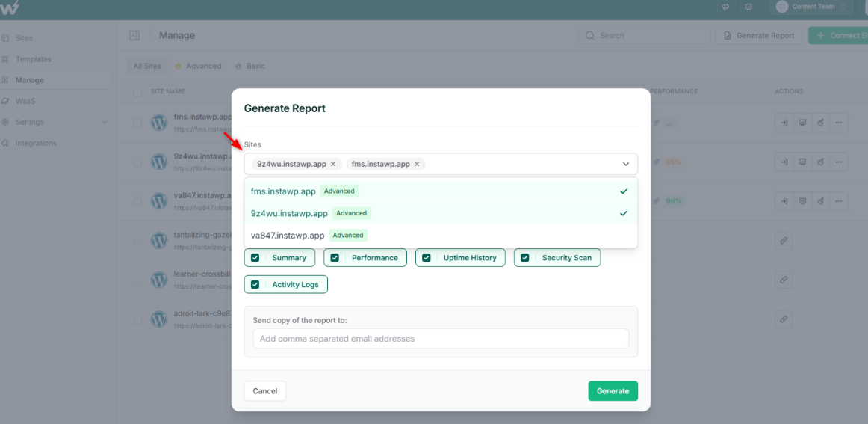Collapse the Sites dropdown chevron

pos(626,164)
